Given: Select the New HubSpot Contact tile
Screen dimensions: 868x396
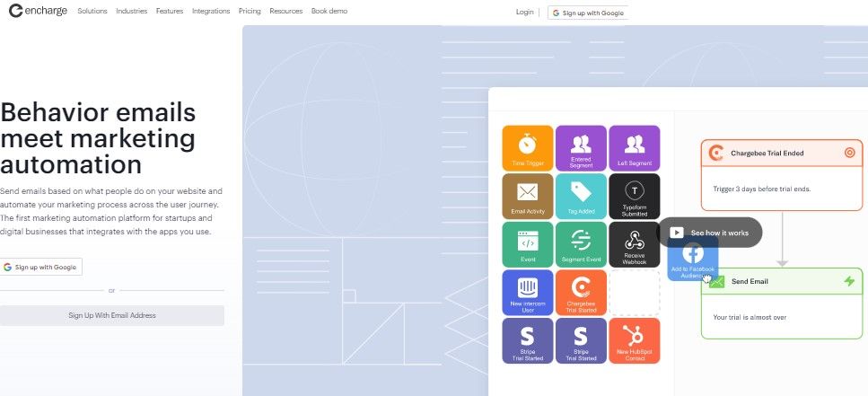Looking at the screenshot, I should [635, 340].
